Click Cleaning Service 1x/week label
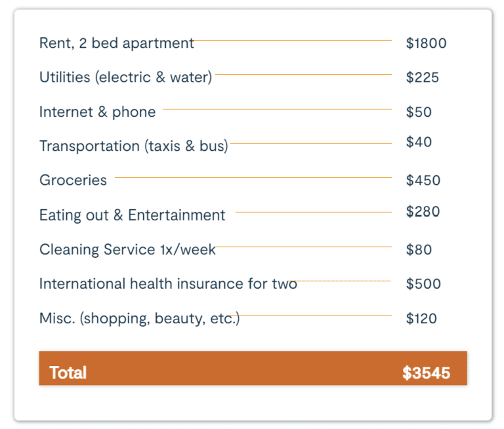Image resolution: width=504 pixels, height=429 pixels. tap(127, 250)
